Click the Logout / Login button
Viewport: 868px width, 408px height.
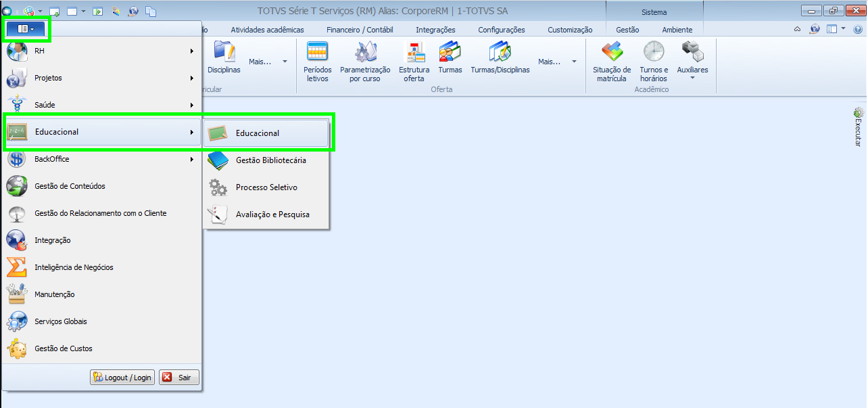click(x=122, y=378)
